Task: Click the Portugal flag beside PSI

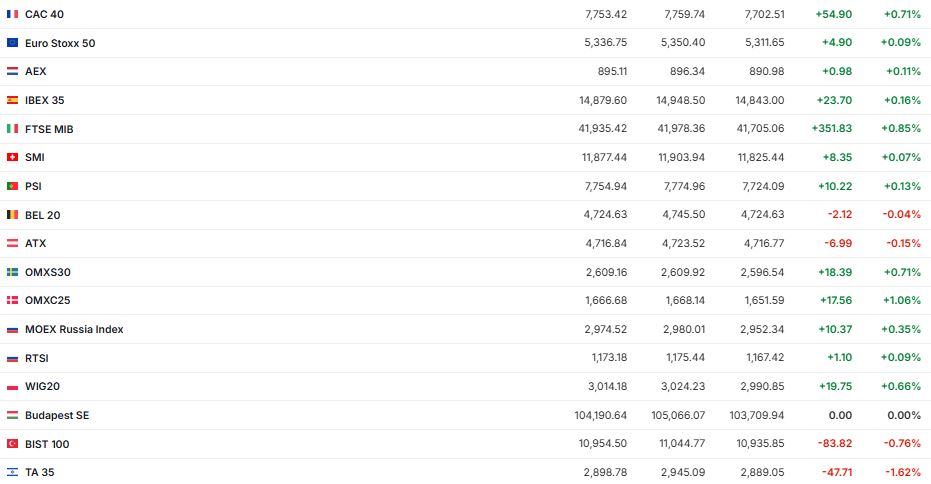Action: coord(12,186)
